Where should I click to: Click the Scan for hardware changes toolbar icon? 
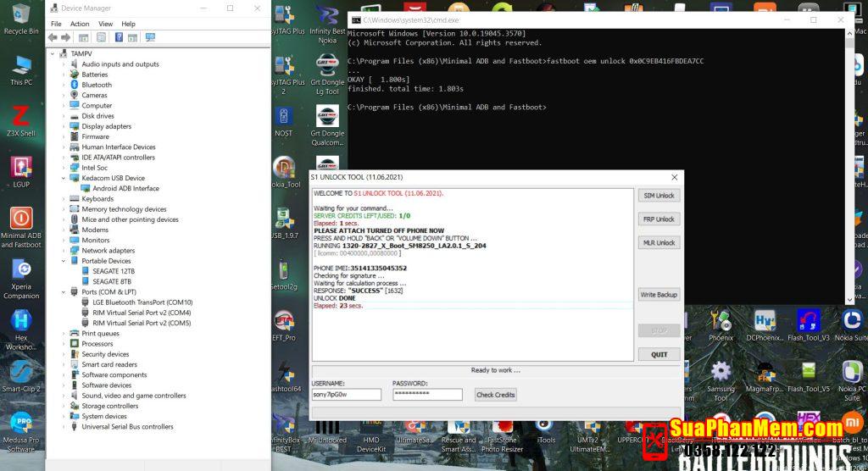pyautogui.click(x=150, y=37)
